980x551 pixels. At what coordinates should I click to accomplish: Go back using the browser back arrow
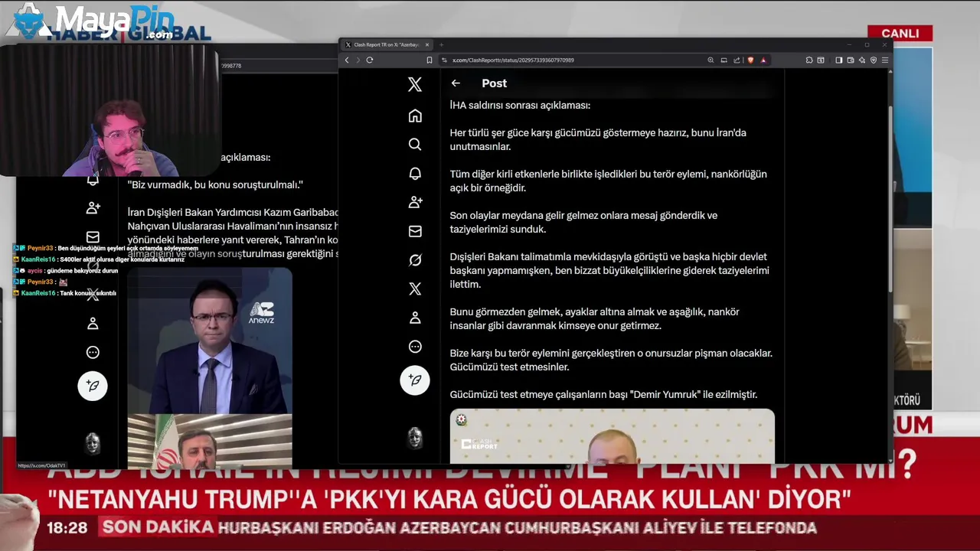coord(347,60)
